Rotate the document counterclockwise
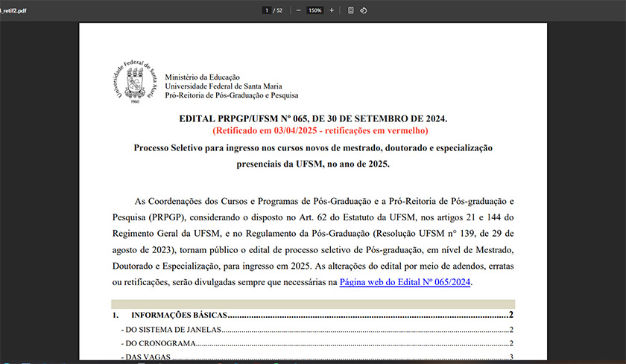626x364 pixels. 364,10
